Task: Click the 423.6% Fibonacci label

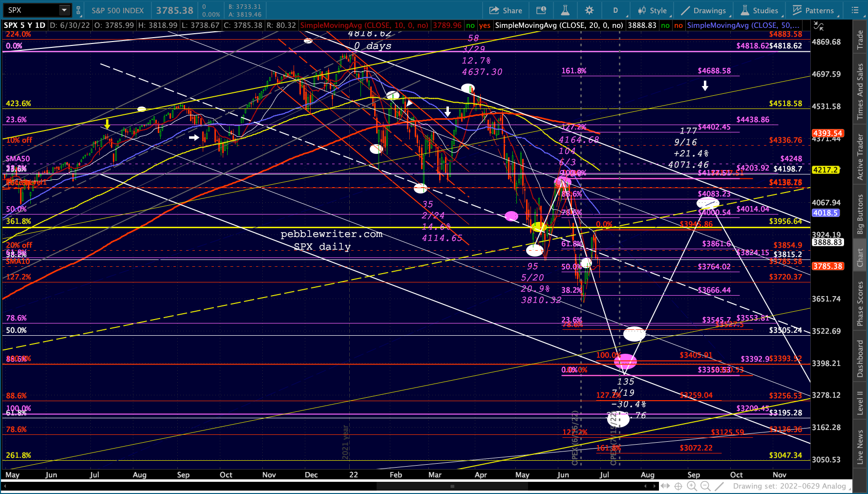Action: tap(19, 104)
